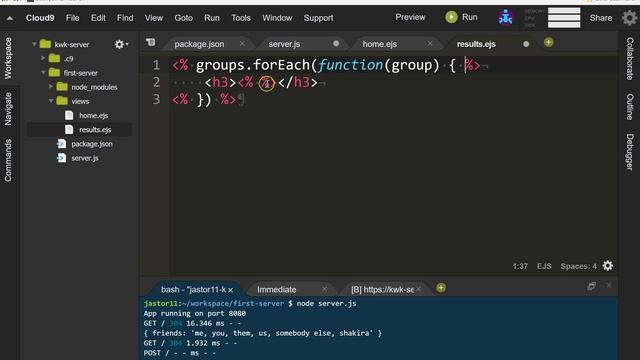Open Spaces: 4 indentation selector
640x360 pixels.
[578, 266]
